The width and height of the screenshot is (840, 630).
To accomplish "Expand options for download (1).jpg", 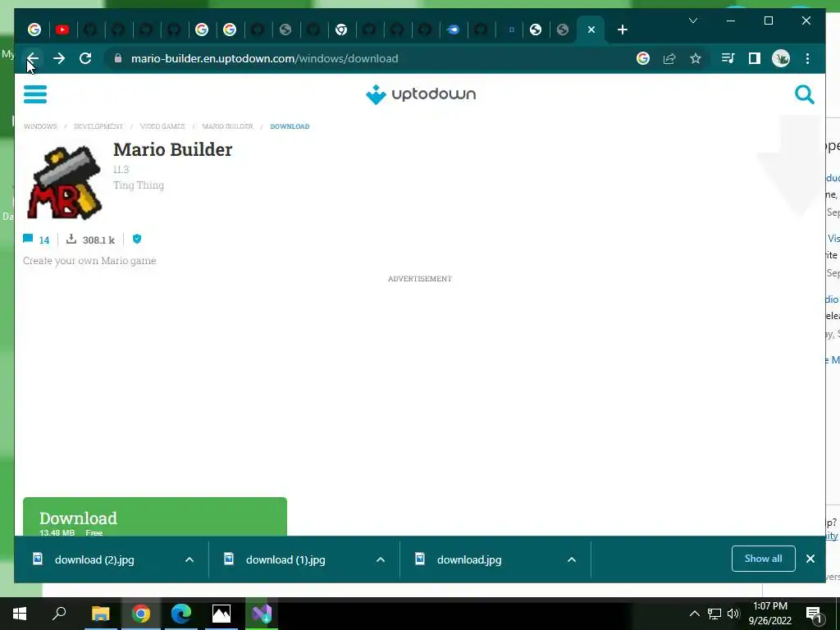I will pyautogui.click(x=381, y=559).
